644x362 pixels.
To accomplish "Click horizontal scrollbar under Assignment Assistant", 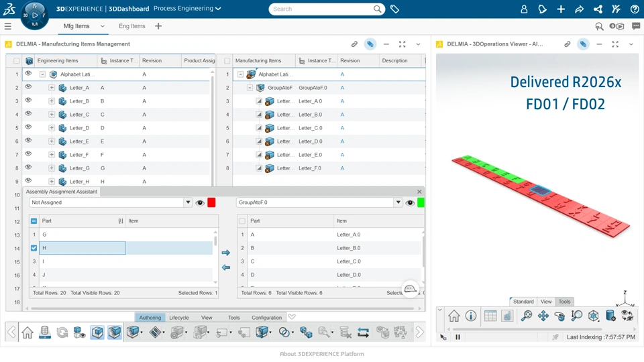I will (x=222, y=308).
